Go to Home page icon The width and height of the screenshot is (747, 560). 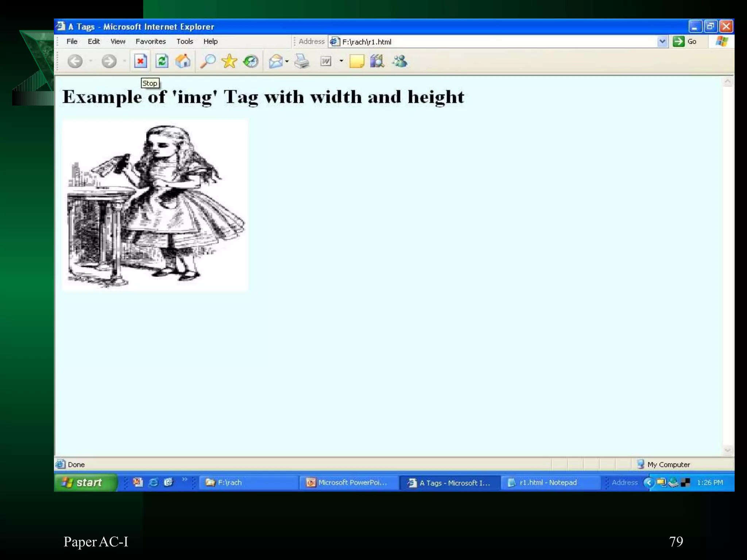(x=183, y=61)
